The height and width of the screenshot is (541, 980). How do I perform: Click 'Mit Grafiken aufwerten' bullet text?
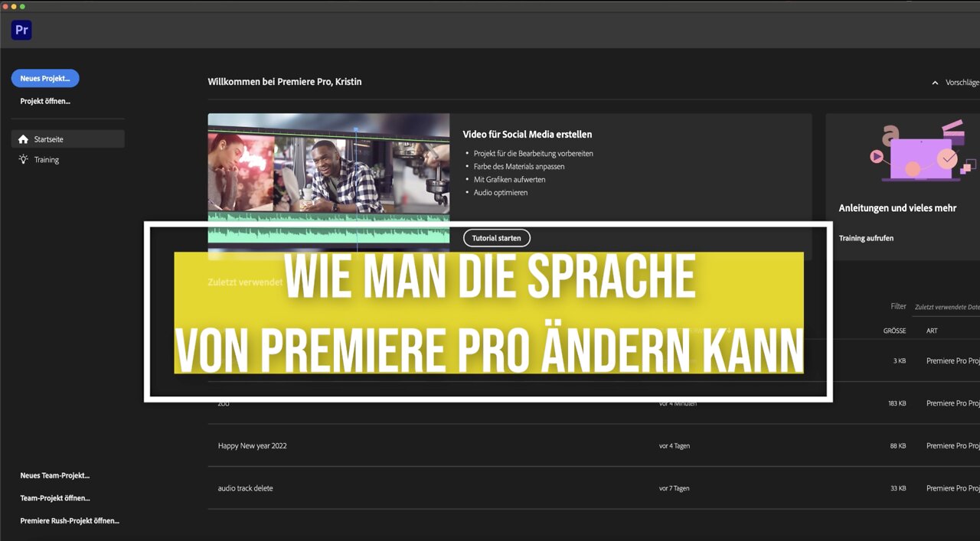[509, 179]
